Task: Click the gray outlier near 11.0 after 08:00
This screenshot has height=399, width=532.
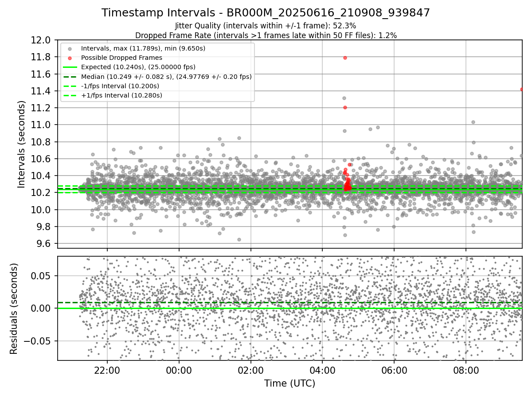Action: coord(473,122)
